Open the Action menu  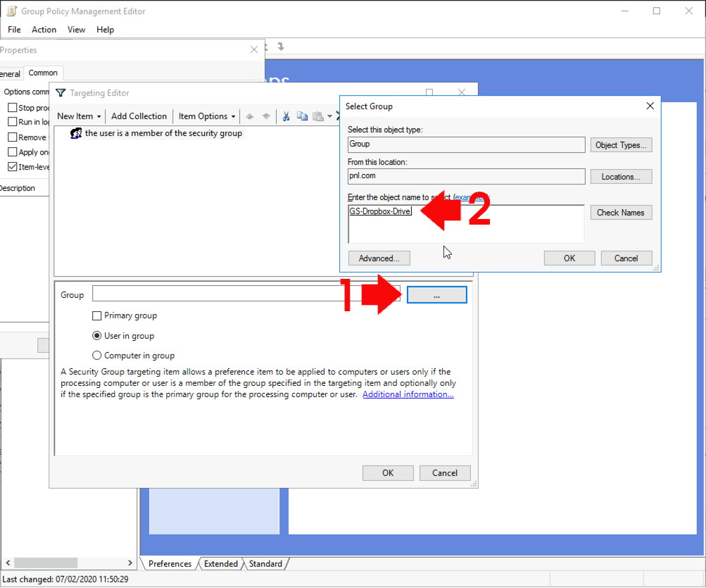pos(44,30)
